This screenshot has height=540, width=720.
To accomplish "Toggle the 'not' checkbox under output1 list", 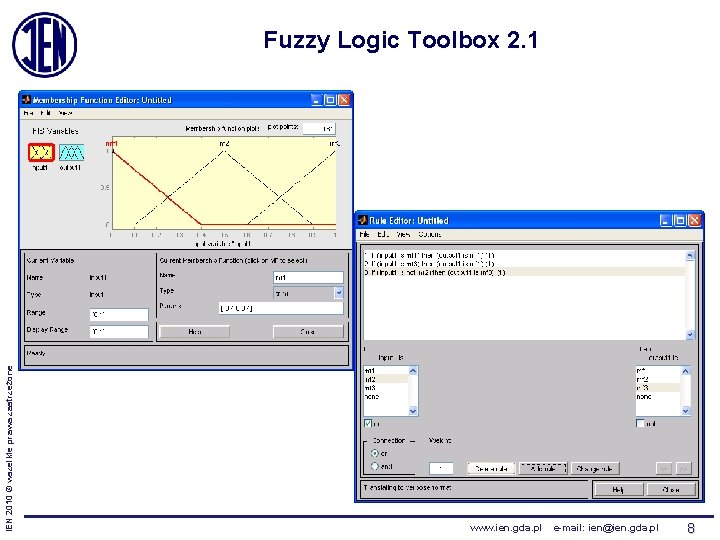I will point(640,423).
